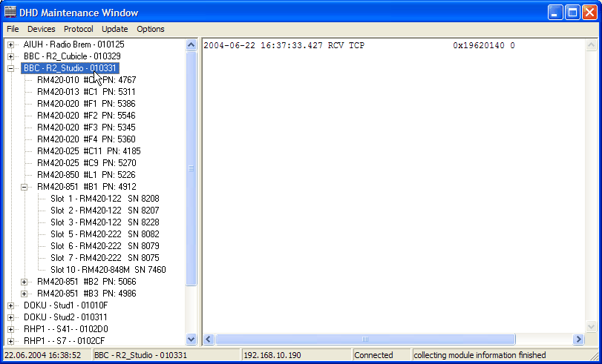Viewport: 602px width, 364px height.
Task: Expand the RM420-851 #B2 PN: 5066 node
Action: point(24,282)
